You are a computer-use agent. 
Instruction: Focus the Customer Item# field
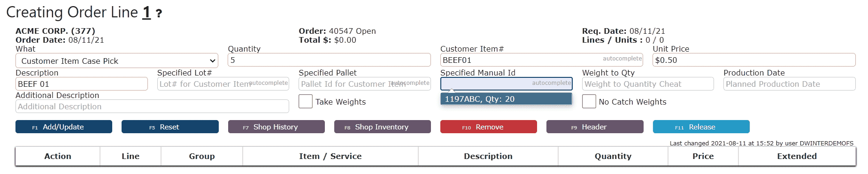(542, 60)
